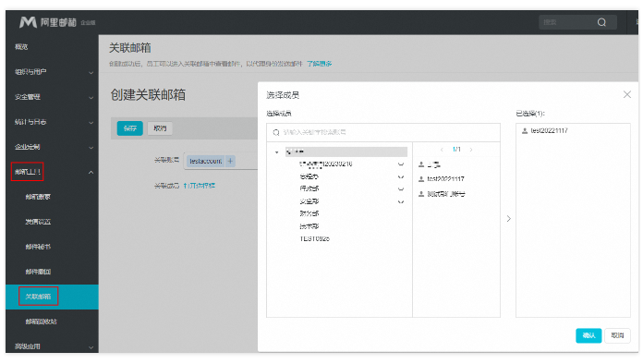Click the blue link beside 关联成员
Screen dimensions: 643x364
click(x=200, y=186)
